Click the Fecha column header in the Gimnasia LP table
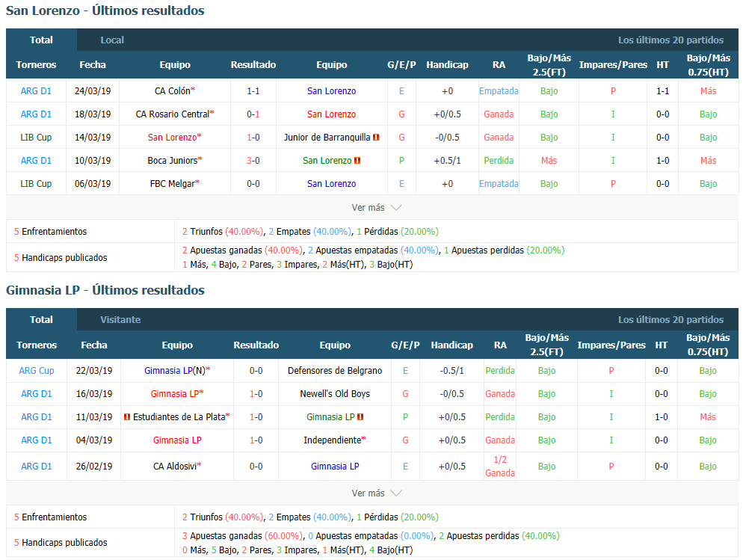Image resolution: width=749 pixels, height=560 pixels. coord(94,345)
